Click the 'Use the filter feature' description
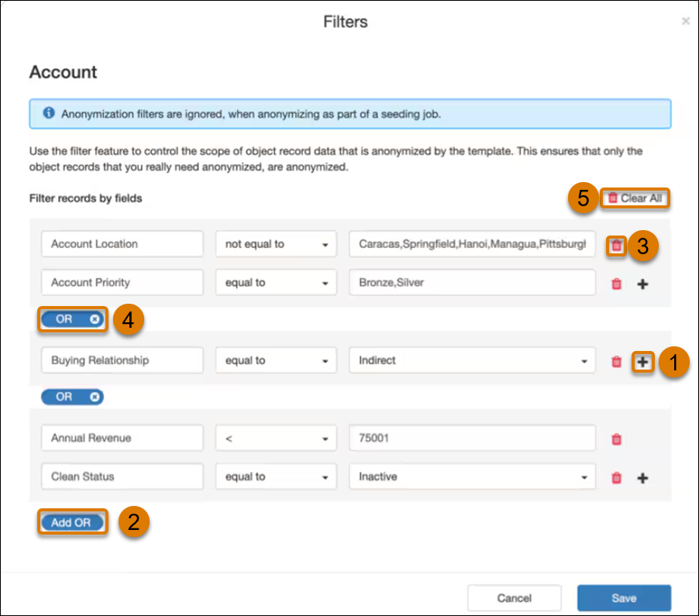Screen dimensions: 699x616 pos(336,159)
